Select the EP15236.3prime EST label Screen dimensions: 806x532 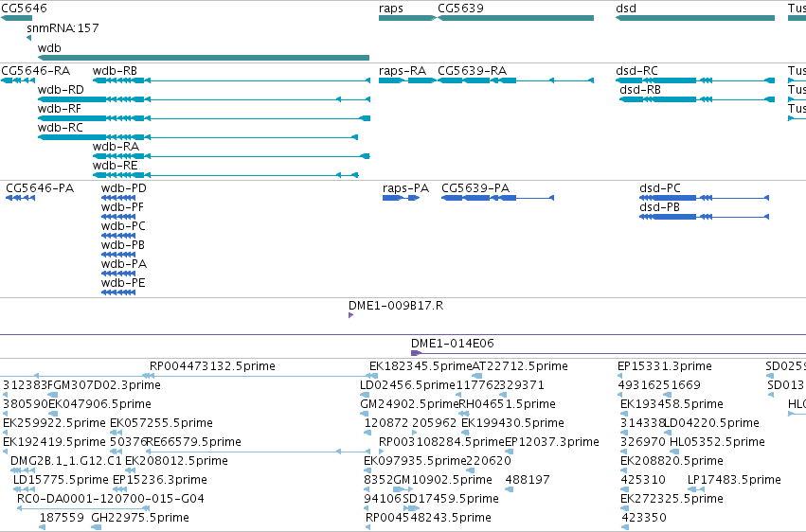(x=160, y=480)
